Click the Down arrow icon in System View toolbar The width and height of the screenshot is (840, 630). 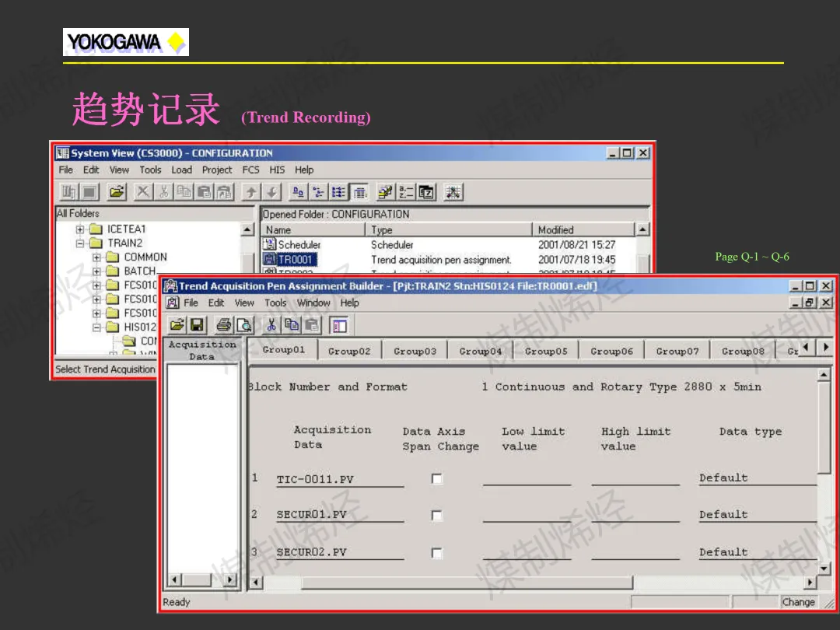click(271, 192)
